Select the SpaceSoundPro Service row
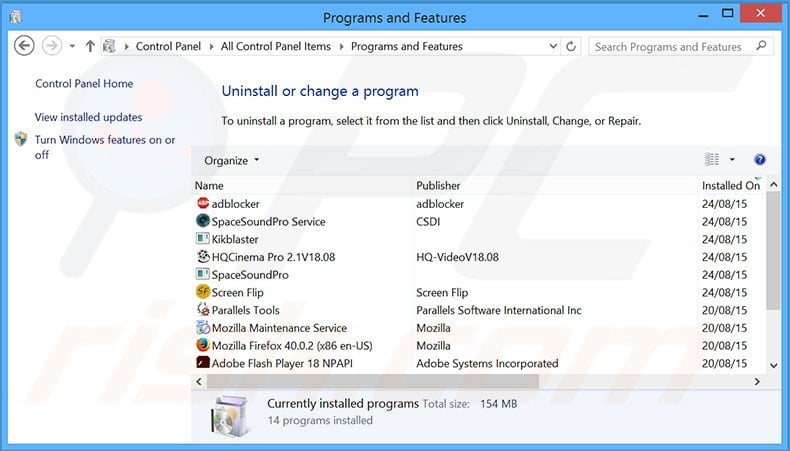The height and width of the screenshot is (451, 790). coord(479,221)
